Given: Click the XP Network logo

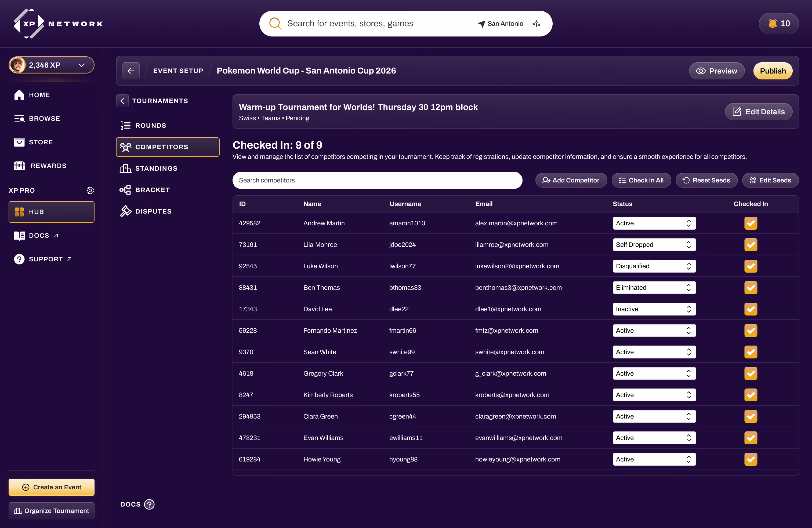Looking at the screenshot, I should (x=58, y=24).
